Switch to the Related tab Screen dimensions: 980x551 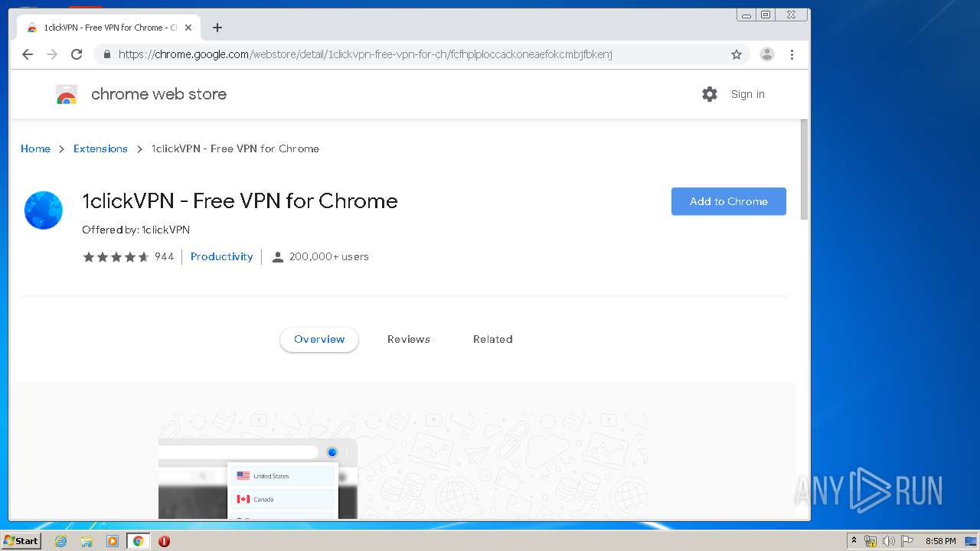tap(493, 339)
